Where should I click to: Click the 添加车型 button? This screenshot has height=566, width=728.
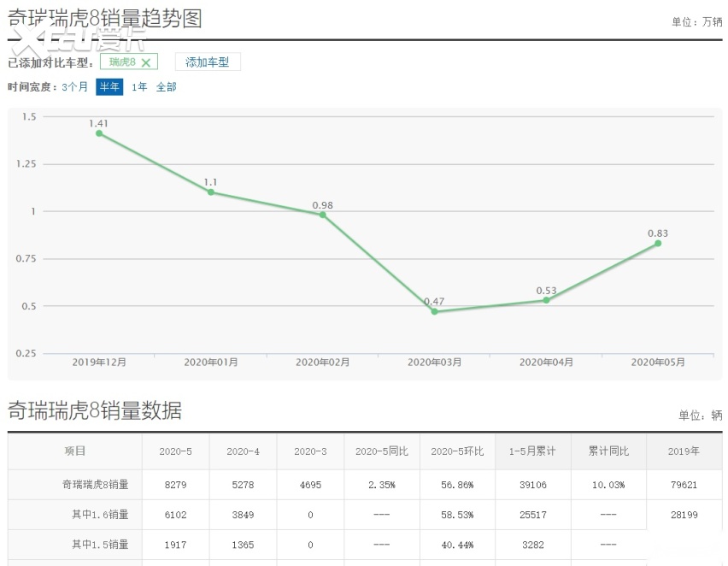208,62
